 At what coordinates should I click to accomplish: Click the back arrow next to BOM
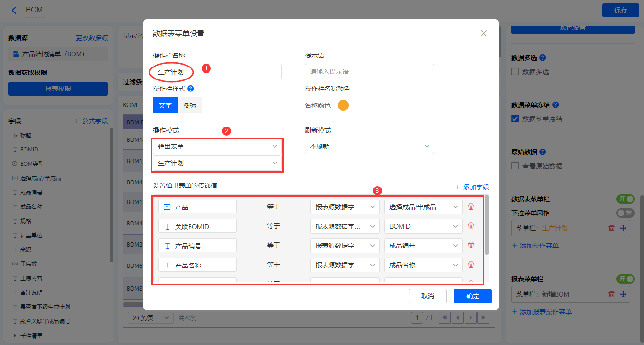coord(14,10)
